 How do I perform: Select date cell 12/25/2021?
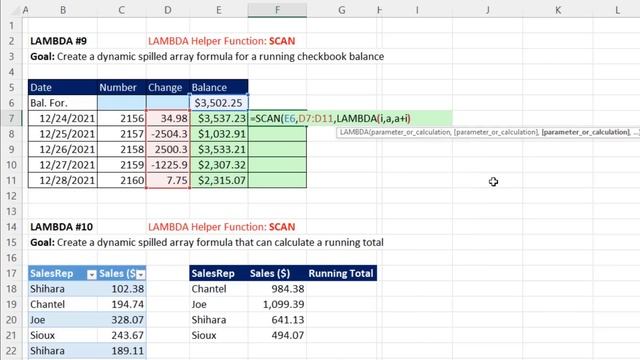62,134
